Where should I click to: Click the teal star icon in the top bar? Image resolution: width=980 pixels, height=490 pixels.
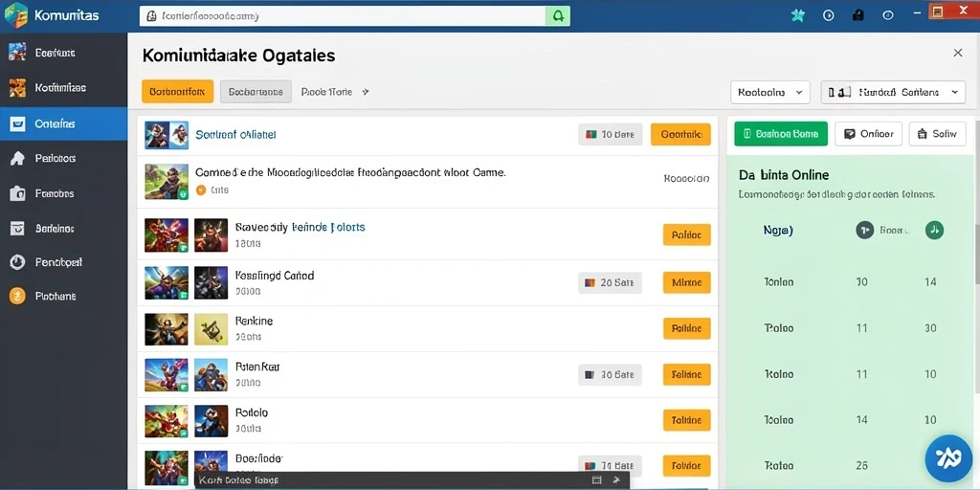[798, 15]
